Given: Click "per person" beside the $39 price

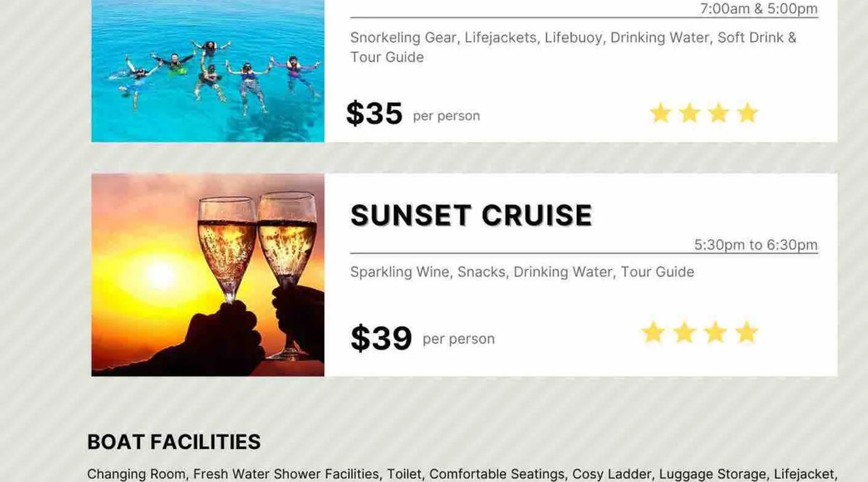Looking at the screenshot, I should pyautogui.click(x=459, y=339).
